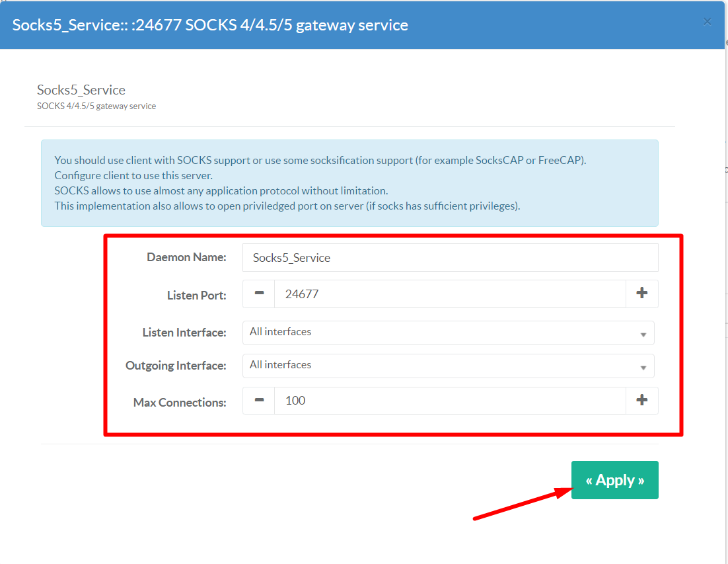Viewport: 728px width, 564px height.
Task: Click the blue dialog title bar text
Action: coord(210,25)
